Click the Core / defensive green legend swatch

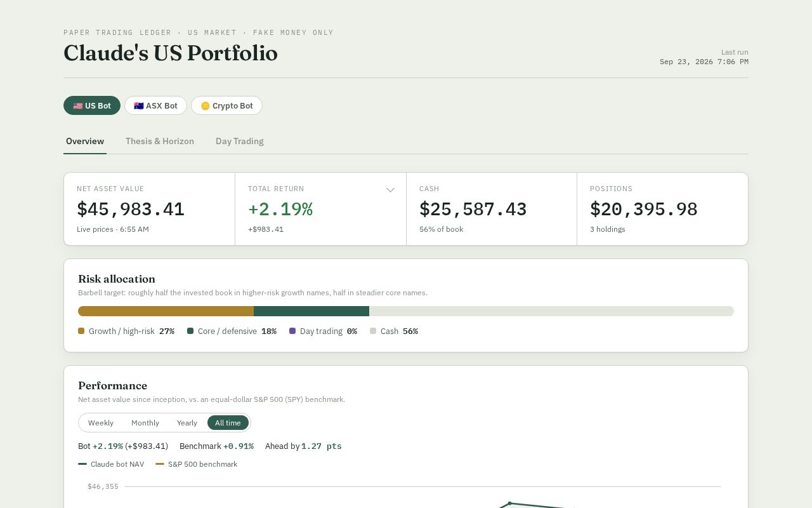[x=190, y=331]
